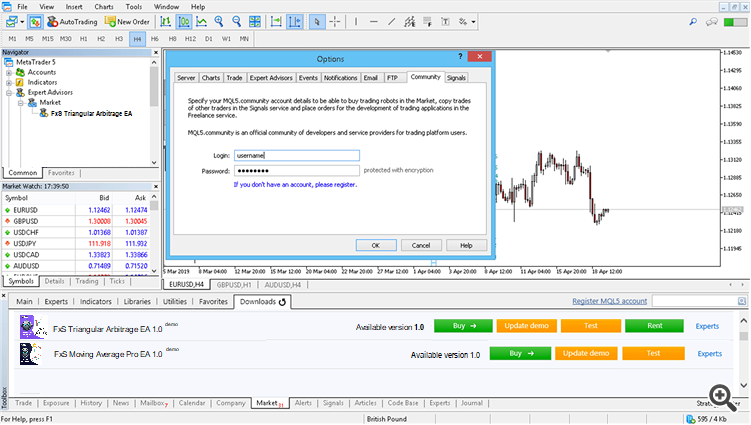
Task: Select the M15 timeframe
Action: coord(47,39)
